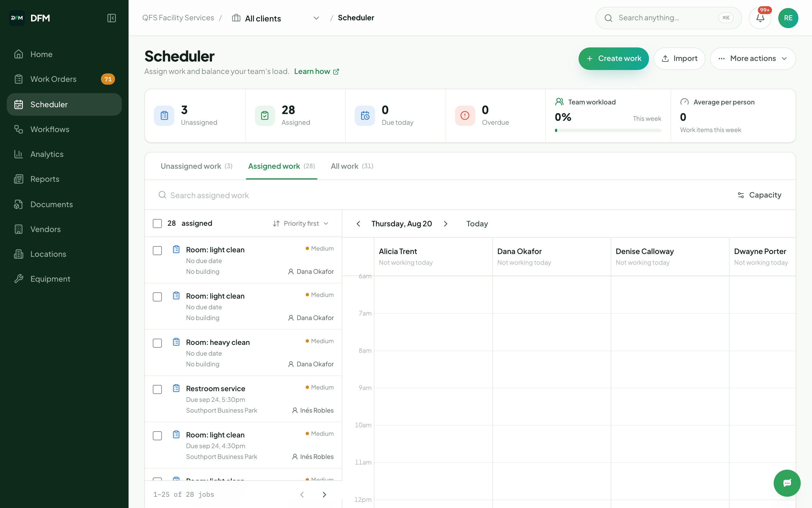Open Work Orders from sidebar
The height and width of the screenshot is (508, 812).
tap(64, 79)
